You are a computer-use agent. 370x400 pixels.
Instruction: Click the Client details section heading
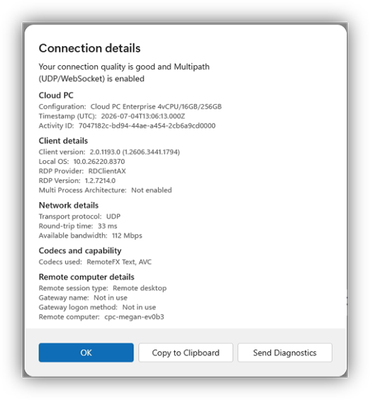pos(63,141)
